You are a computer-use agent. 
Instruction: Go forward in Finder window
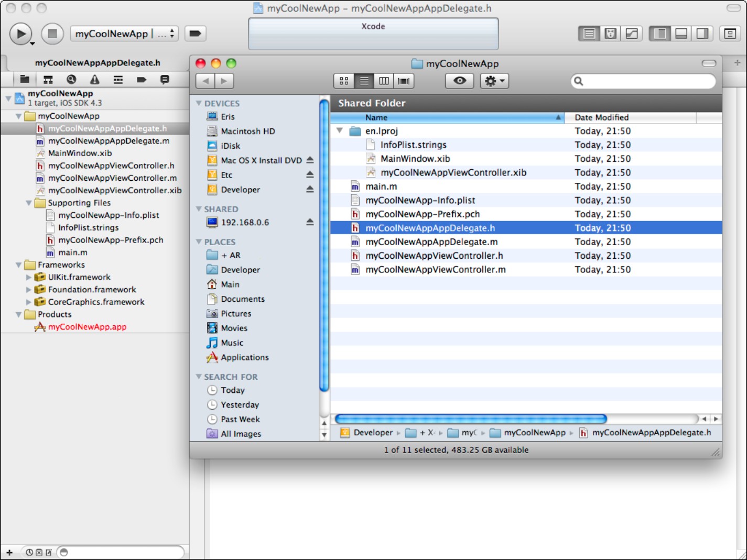tap(224, 81)
